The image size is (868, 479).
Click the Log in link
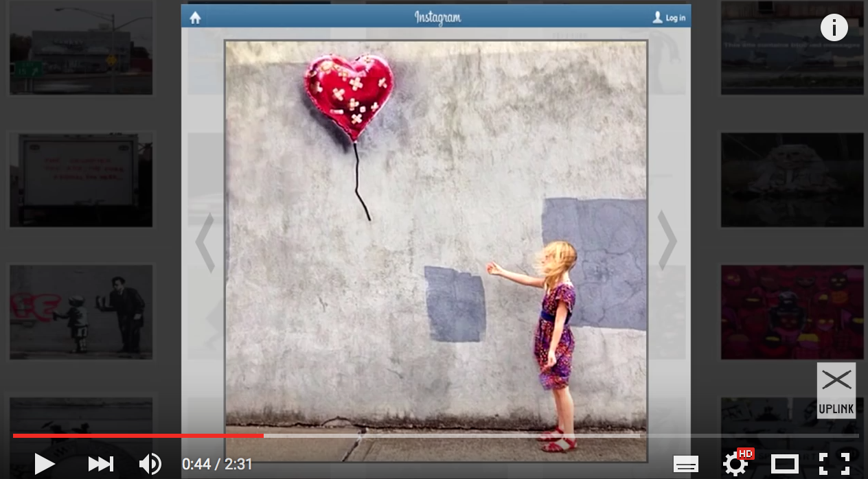coord(669,18)
